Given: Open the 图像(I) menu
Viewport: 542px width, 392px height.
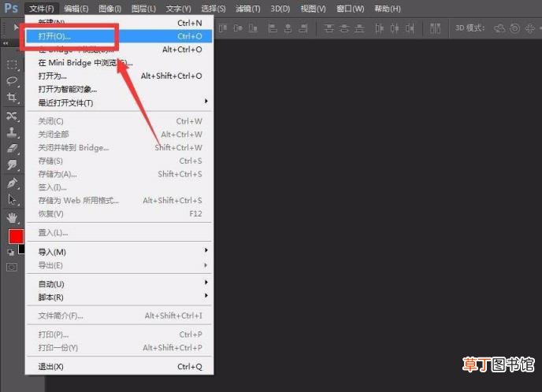Looking at the screenshot, I should point(110,9).
